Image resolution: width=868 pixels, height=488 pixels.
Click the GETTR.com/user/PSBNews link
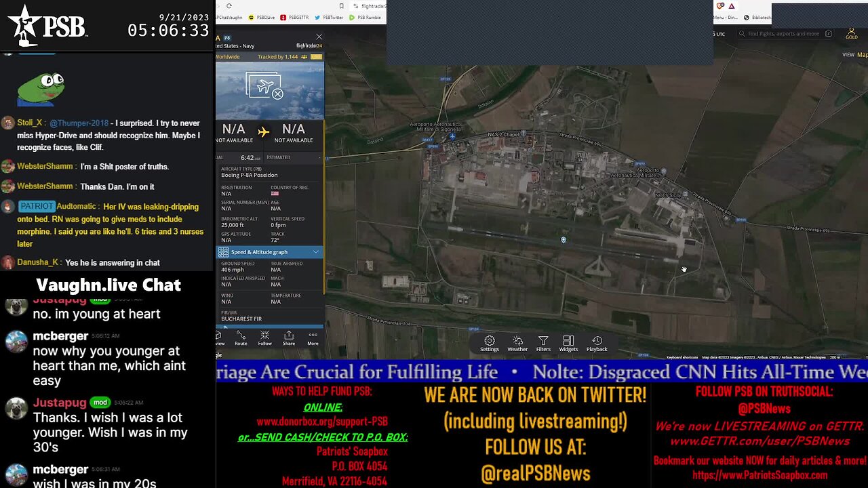click(759, 441)
